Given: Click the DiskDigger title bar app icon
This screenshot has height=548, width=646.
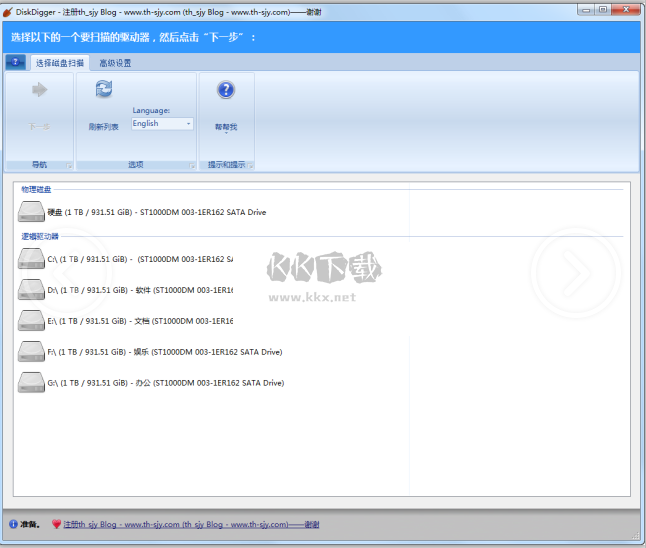Looking at the screenshot, I should point(9,9).
